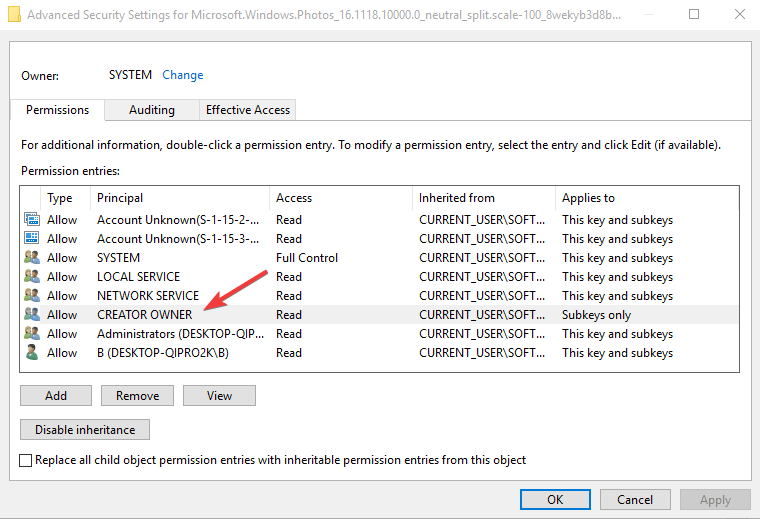Sort by the Applies to column header
760x519 pixels.
click(x=647, y=198)
